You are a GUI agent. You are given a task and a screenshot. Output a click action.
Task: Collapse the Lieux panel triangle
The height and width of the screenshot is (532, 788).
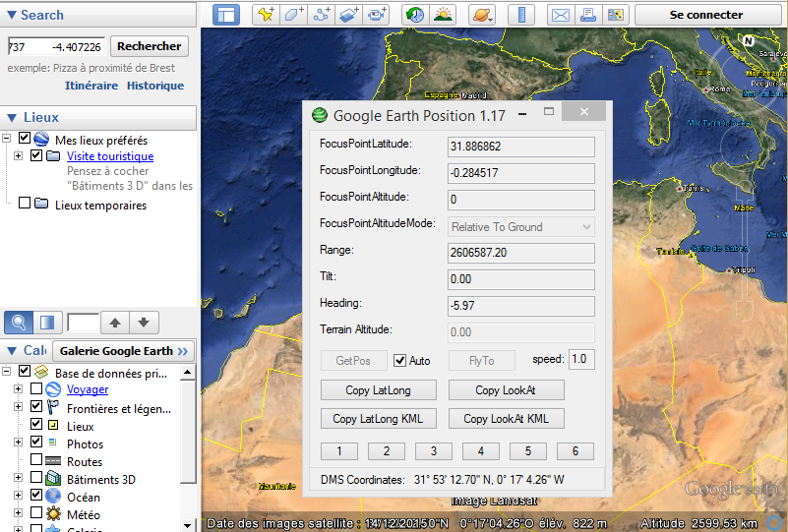pos(12,118)
